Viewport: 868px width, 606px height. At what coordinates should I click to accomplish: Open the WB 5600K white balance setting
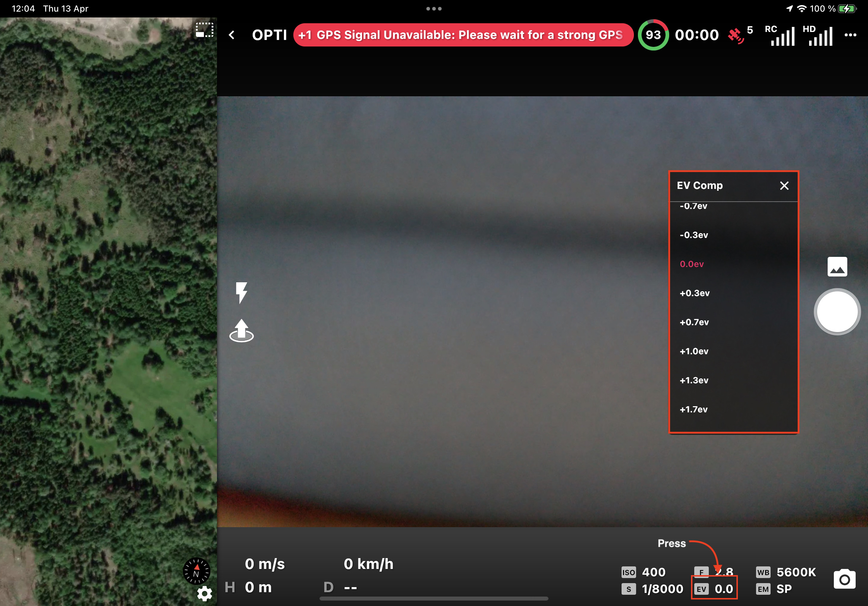coord(785,572)
